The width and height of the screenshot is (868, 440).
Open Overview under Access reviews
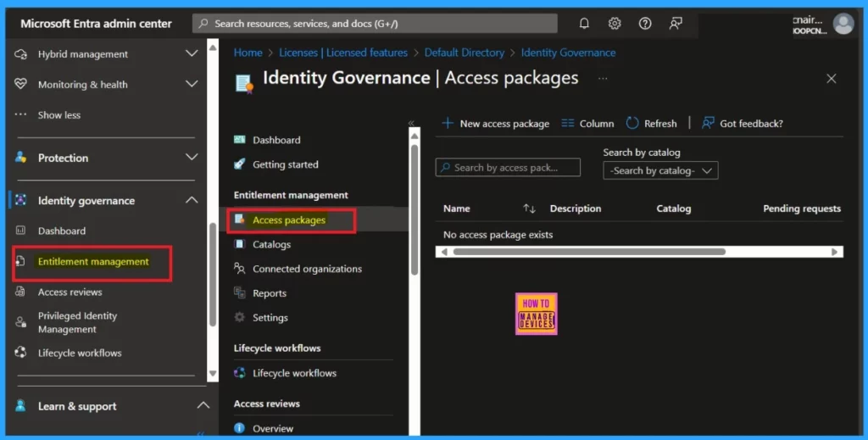tap(273, 428)
